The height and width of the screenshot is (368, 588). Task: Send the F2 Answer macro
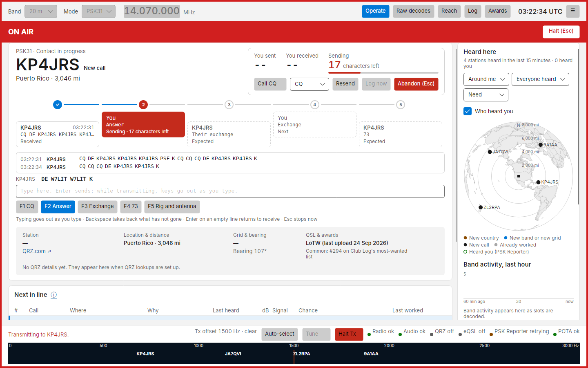(58, 206)
